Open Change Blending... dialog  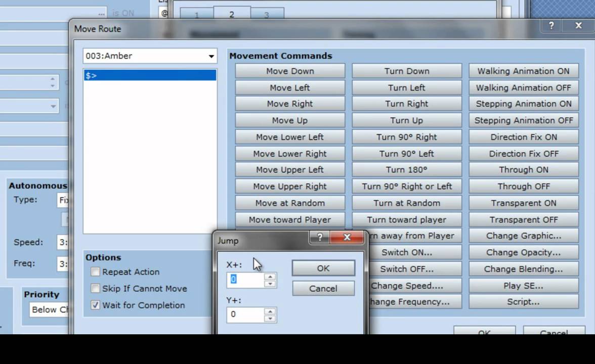click(x=524, y=269)
